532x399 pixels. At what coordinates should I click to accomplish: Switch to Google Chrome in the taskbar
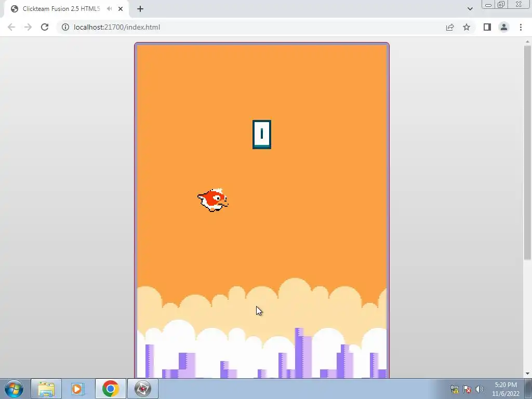(110, 389)
